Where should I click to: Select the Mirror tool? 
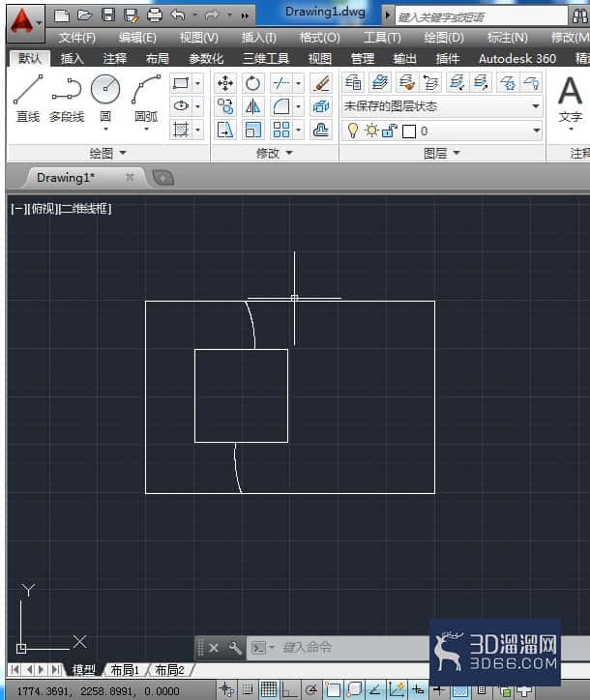pyautogui.click(x=252, y=106)
